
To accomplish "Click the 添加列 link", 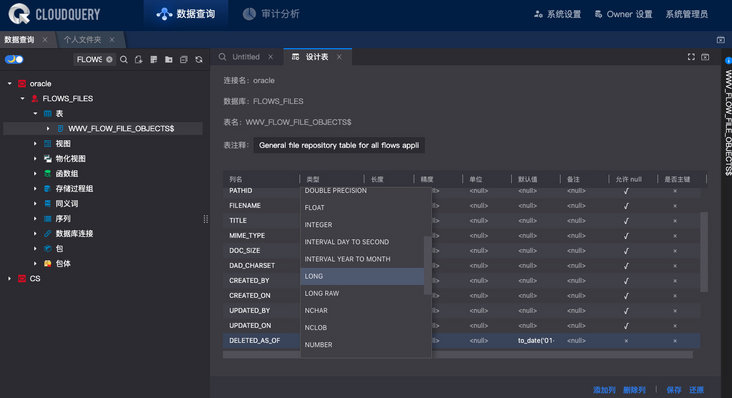I will coord(604,390).
